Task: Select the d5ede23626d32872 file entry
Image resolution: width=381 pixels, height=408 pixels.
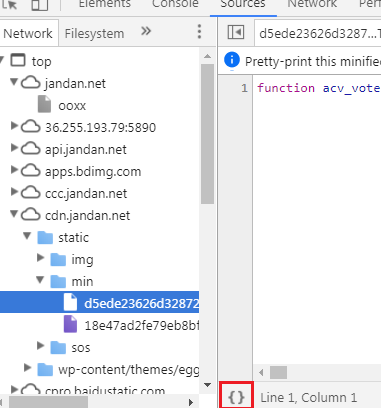Action: [x=100, y=303]
